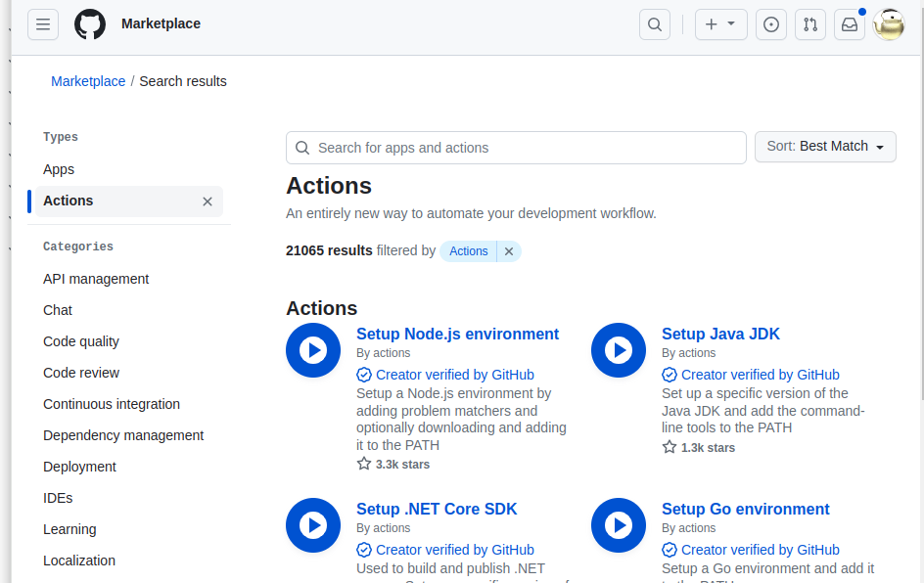Click the GitHub Octocat logo
Screen dimensions: 924x583
[90, 24]
